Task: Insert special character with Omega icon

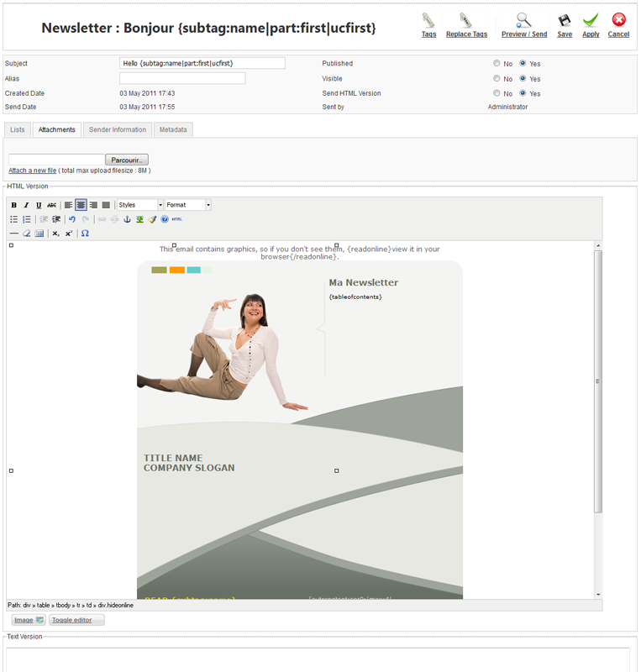Action: coord(85,234)
